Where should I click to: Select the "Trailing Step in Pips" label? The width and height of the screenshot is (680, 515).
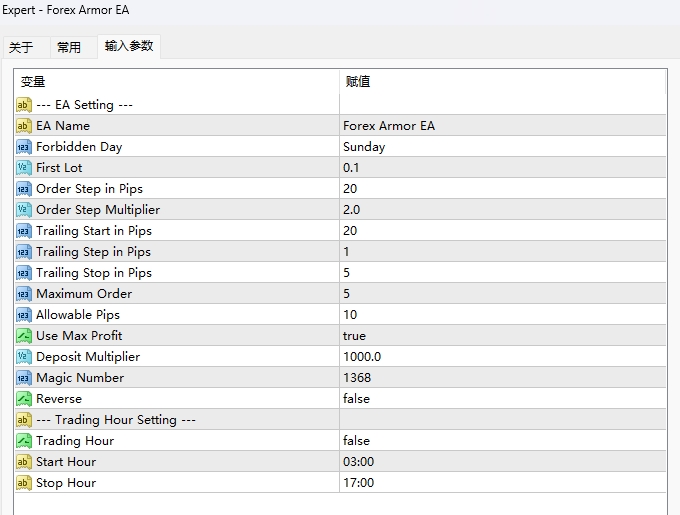tap(94, 252)
